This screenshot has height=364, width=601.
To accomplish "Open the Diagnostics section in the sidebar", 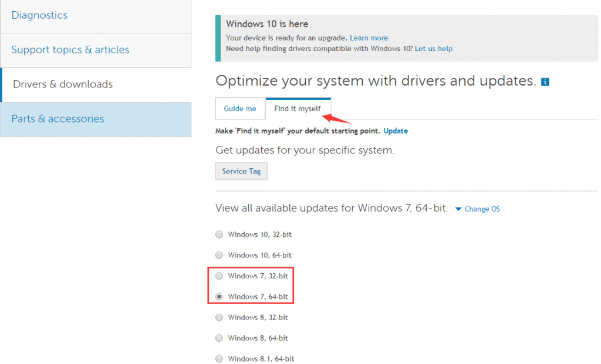I will point(39,15).
